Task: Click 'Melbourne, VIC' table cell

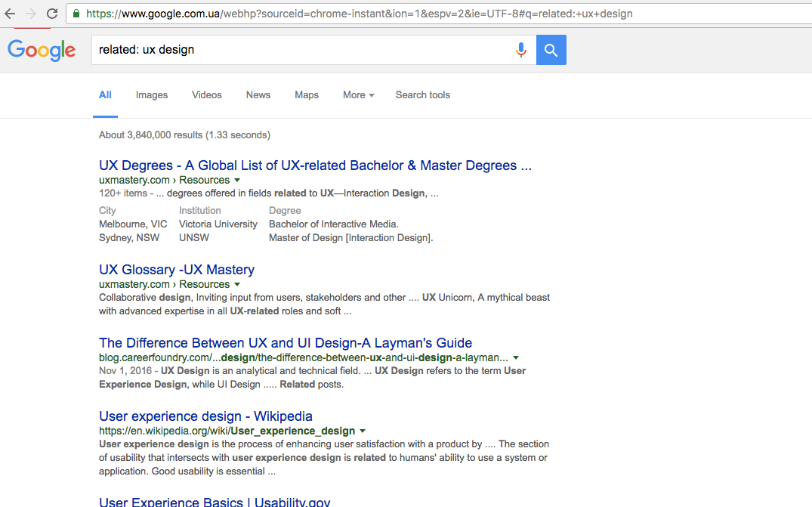Action: click(133, 224)
